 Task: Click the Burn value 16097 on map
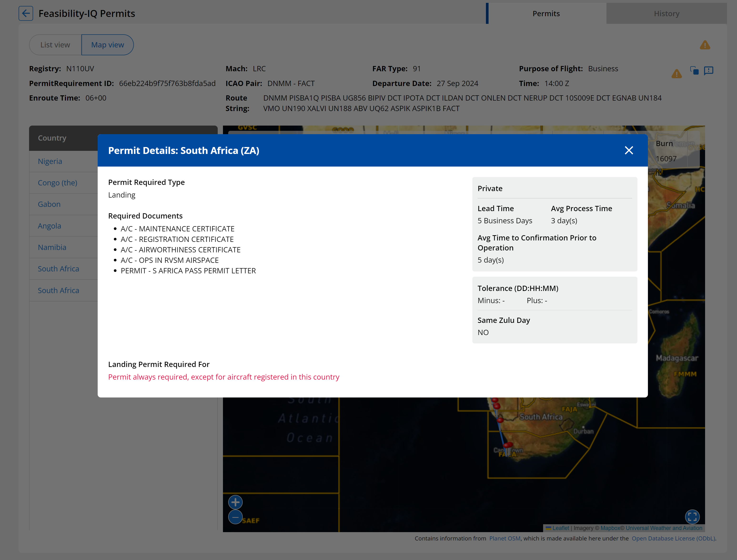[x=666, y=159]
